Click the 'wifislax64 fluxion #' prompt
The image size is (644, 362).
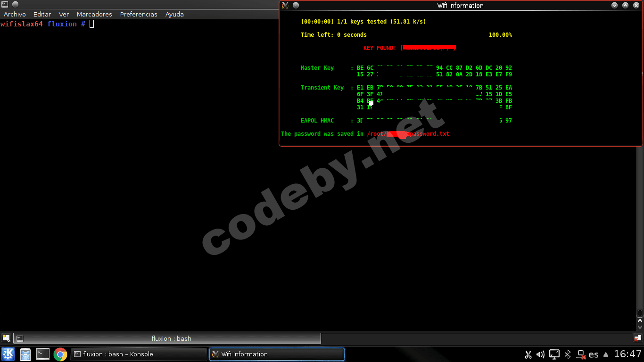[43, 24]
